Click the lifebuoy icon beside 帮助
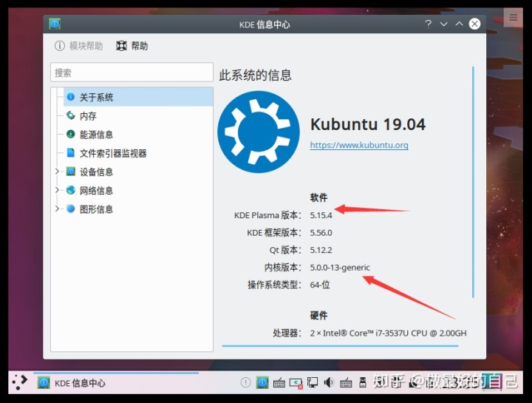 (121, 46)
